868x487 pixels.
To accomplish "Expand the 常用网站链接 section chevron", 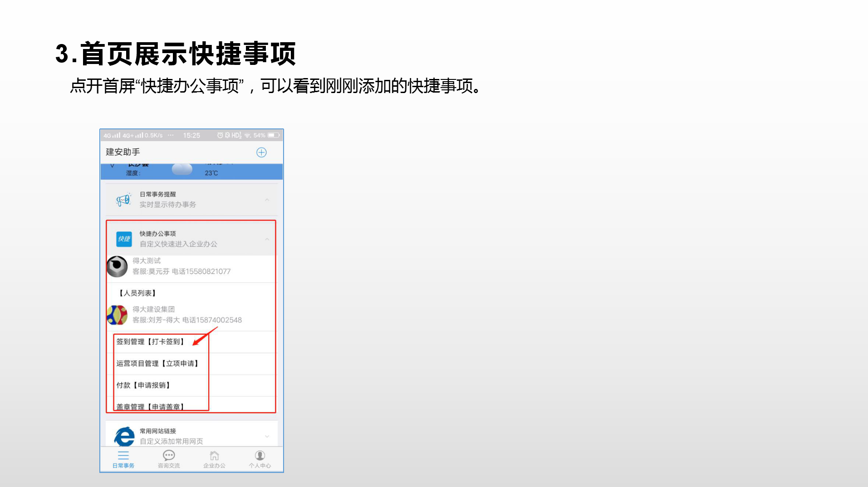I will (x=267, y=437).
